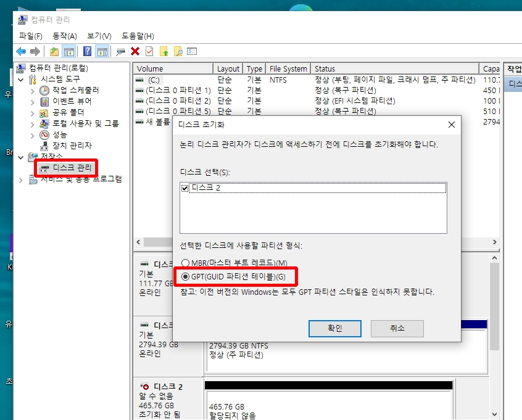The width and height of the screenshot is (522, 420).
Task: Click the (C:) volume drive icon
Action: (x=139, y=80)
